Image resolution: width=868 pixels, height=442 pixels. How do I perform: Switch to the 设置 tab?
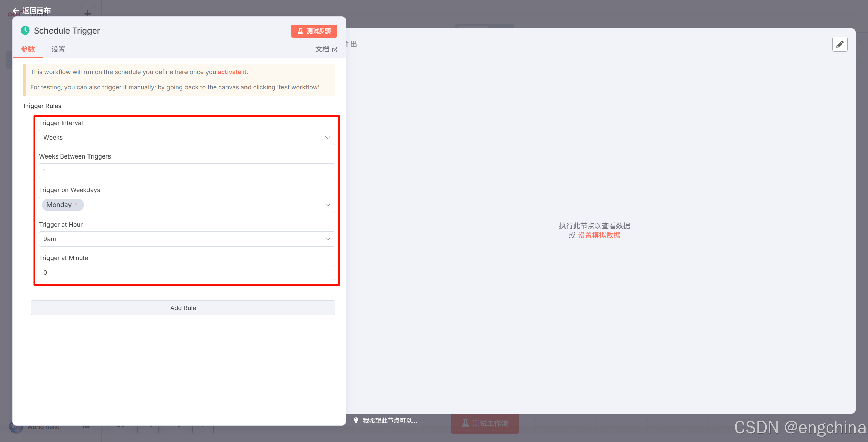click(x=58, y=49)
